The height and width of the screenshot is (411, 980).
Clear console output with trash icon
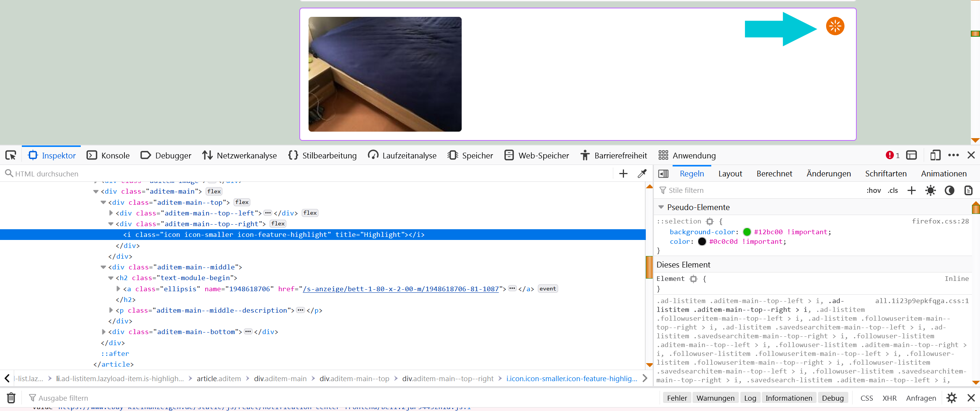tap(11, 398)
